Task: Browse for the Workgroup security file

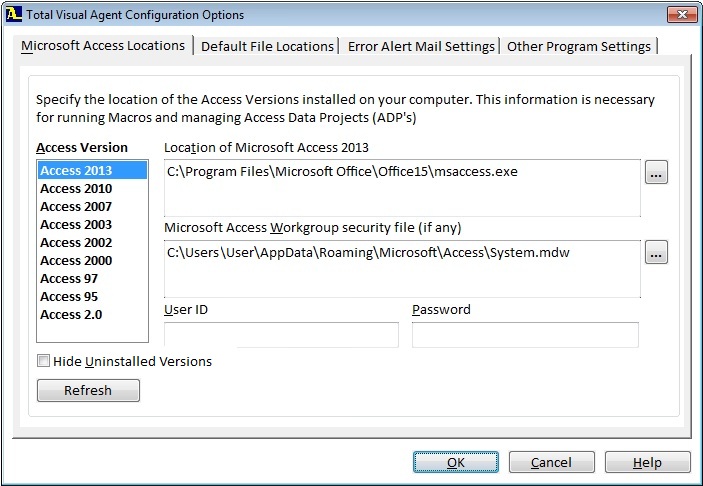Action: pyautogui.click(x=656, y=252)
